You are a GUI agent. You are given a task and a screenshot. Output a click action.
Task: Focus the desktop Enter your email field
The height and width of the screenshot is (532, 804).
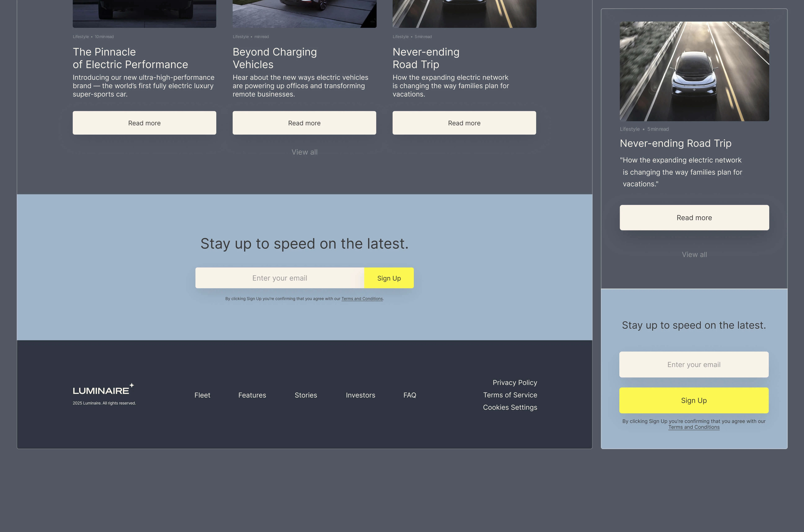(x=280, y=278)
